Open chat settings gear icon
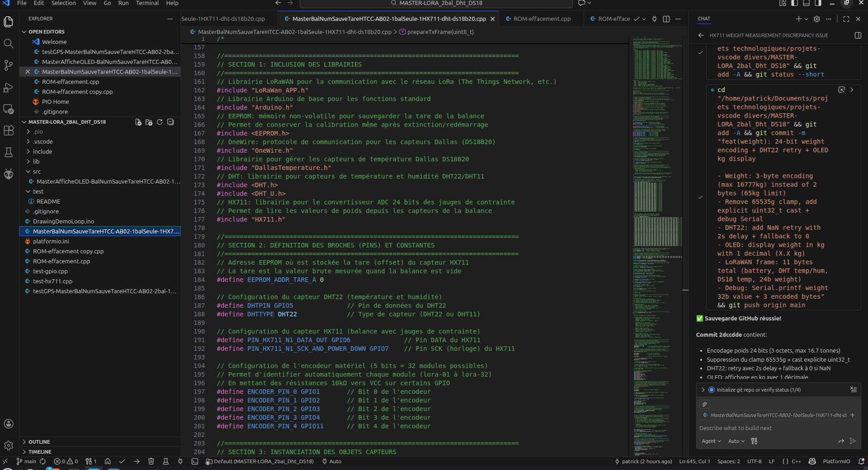Viewport: 868px width, 470px height. click(817, 19)
